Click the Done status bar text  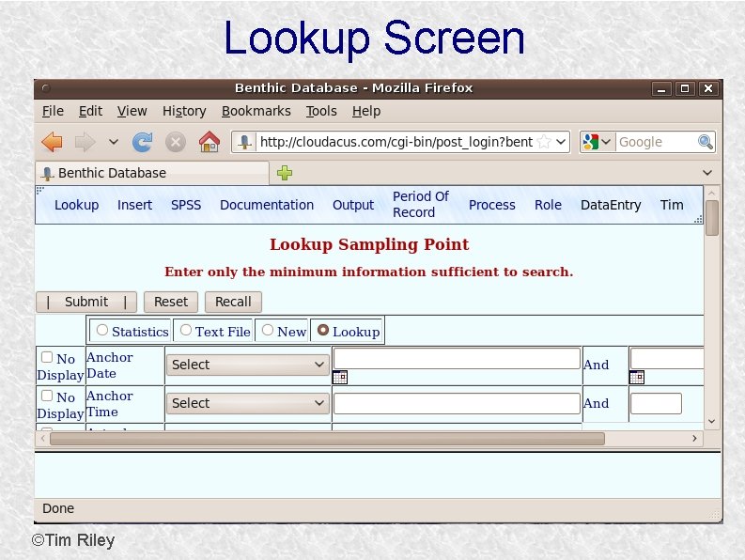coord(58,508)
